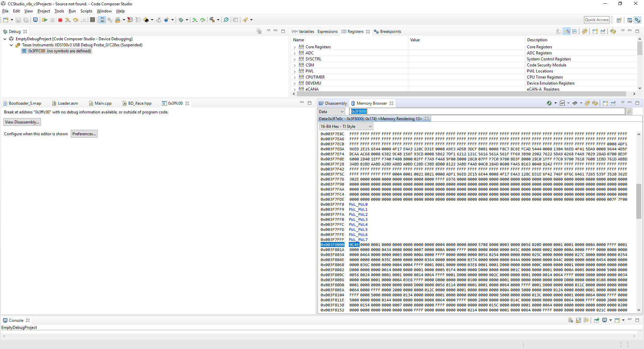Viewport: 644px width, 349px height.
Task: Open the Flash programming tool
Action: 147,20
